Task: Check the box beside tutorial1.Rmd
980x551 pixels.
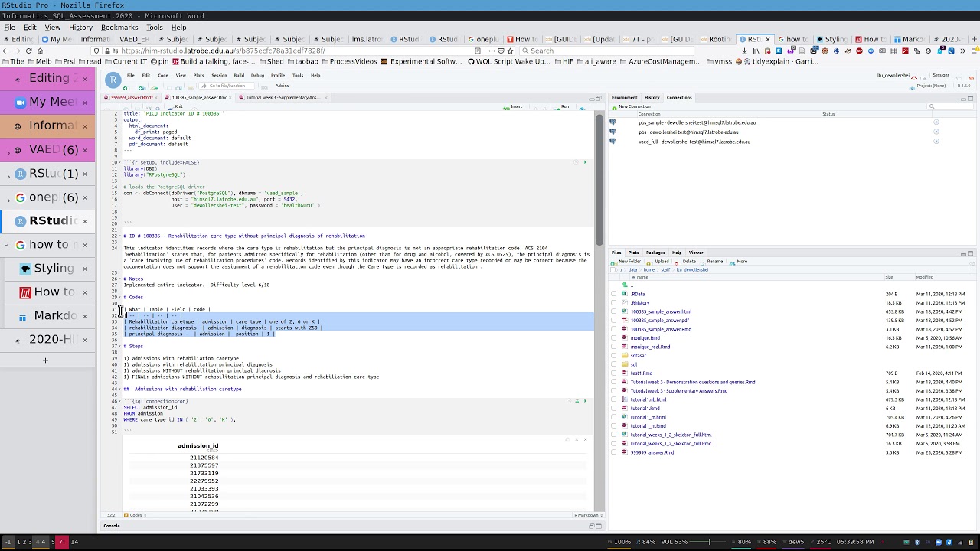Action: pos(614,409)
